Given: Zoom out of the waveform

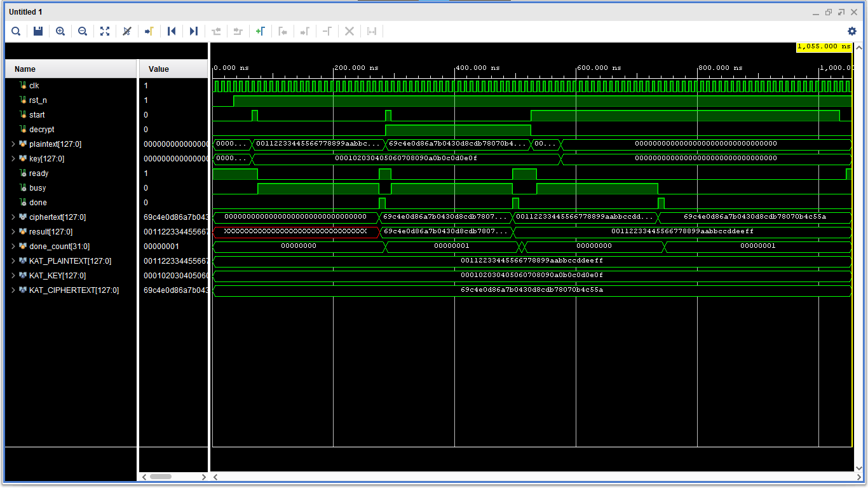Looking at the screenshot, I should [x=83, y=31].
